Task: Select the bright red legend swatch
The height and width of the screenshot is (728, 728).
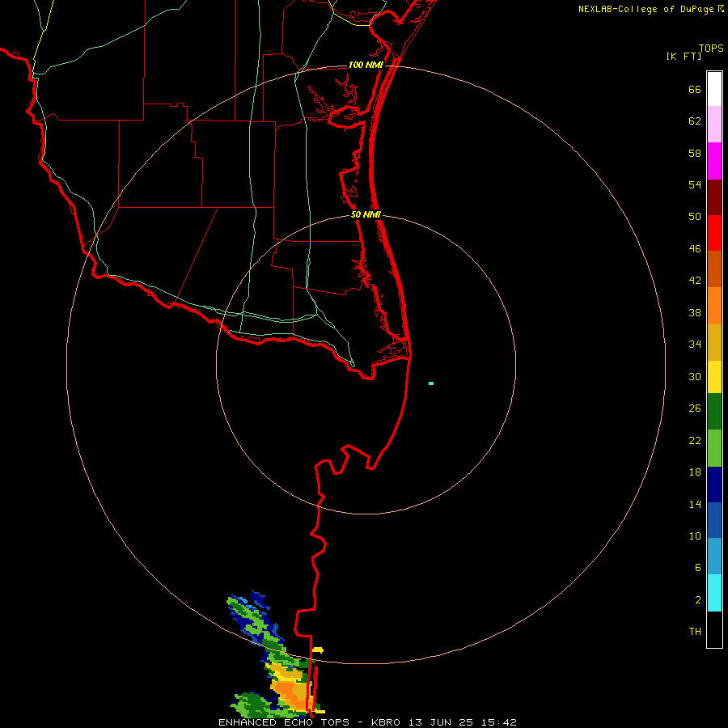Action: click(x=714, y=233)
